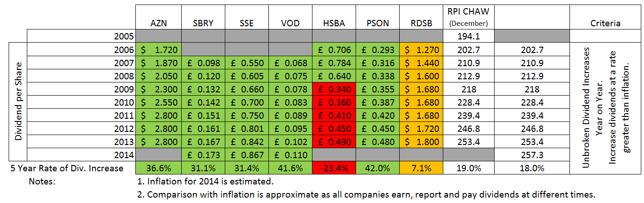
Task: Click the estimated 2014 inflation value 257.3
Action: pyautogui.click(x=530, y=155)
